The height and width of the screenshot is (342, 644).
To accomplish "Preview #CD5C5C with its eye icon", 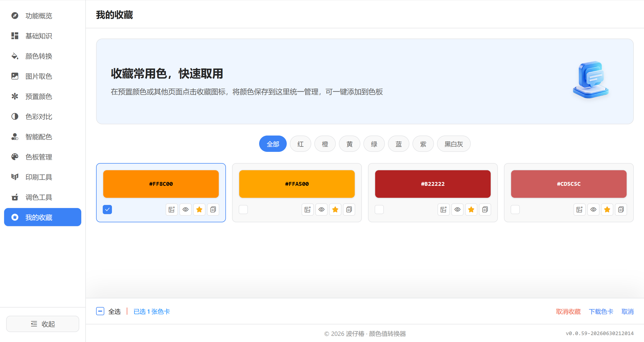I will click(593, 210).
